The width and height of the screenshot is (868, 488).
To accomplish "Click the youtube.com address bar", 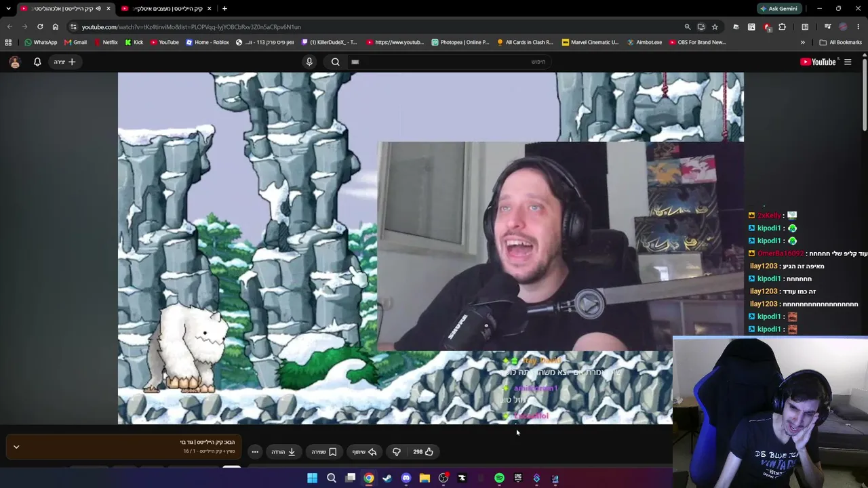I will click(x=380, y=27).
